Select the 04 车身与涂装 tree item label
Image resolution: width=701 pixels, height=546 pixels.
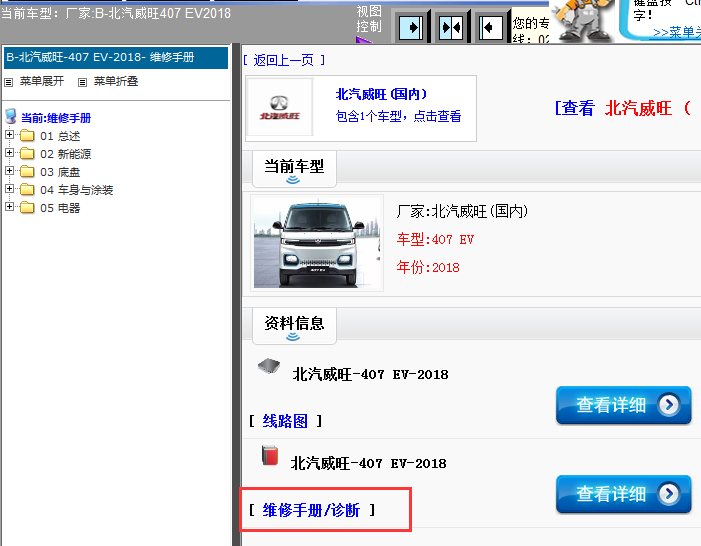coord(77,190)
